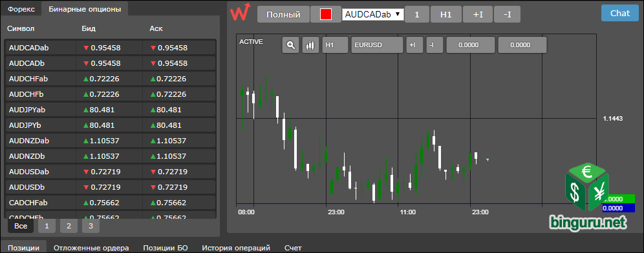644x253 pixels.
Task: Open the Позиции tab
Action: click(x=23, y=248)
